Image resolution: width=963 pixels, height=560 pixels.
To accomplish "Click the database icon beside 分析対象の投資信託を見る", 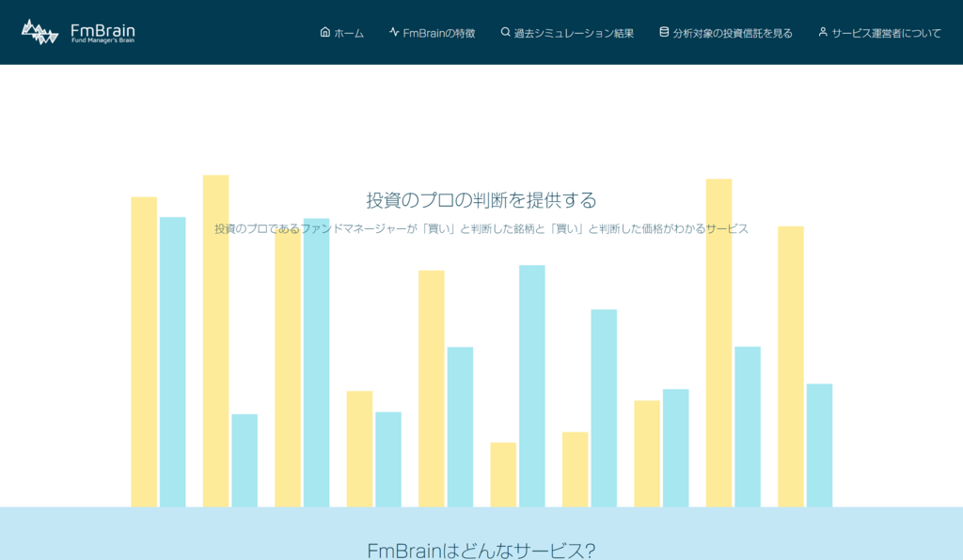I will click(664, 32).
